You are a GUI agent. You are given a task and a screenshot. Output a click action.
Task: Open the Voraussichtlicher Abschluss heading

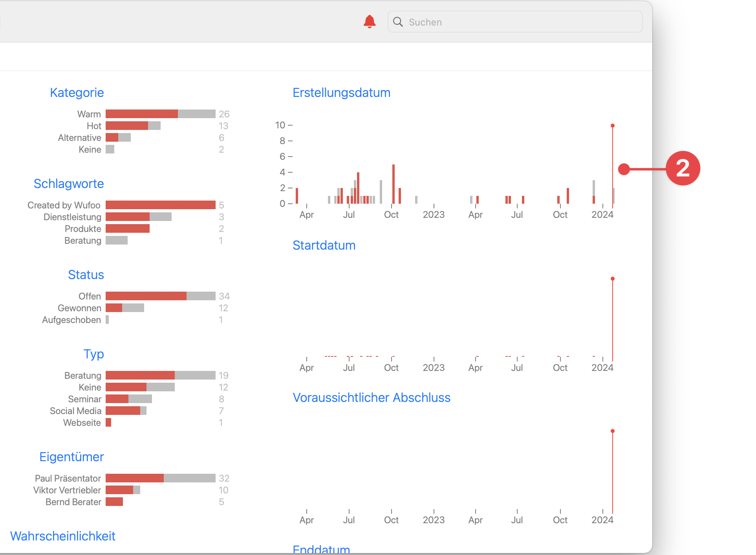click(x=372, y=398)
